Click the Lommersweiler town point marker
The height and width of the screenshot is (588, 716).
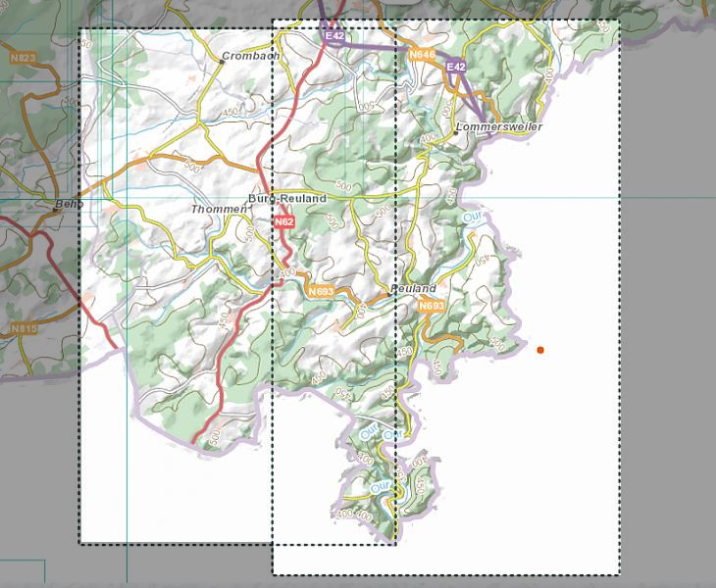click(457, 130)
